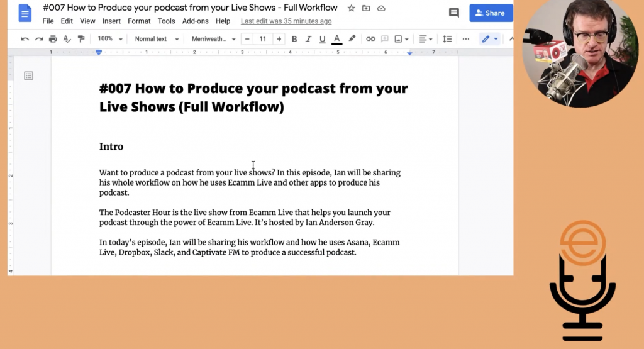Open the Insert menu
The width and height of the screenshot is (644, 349).
(x=111, y=21)
